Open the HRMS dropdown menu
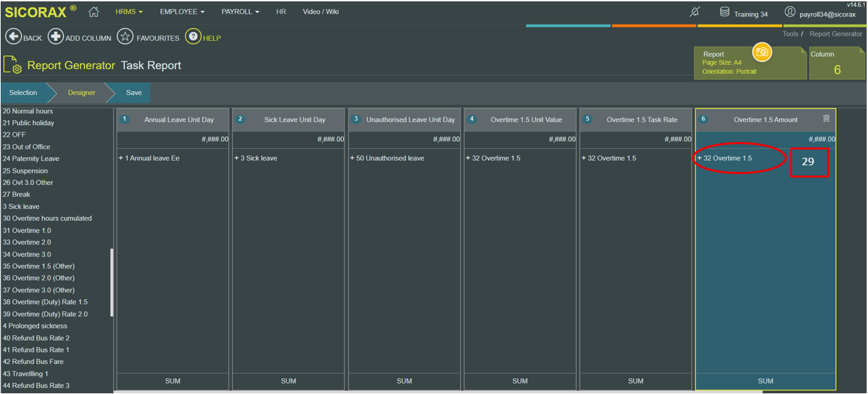868x394 pixels. [129, 12]
